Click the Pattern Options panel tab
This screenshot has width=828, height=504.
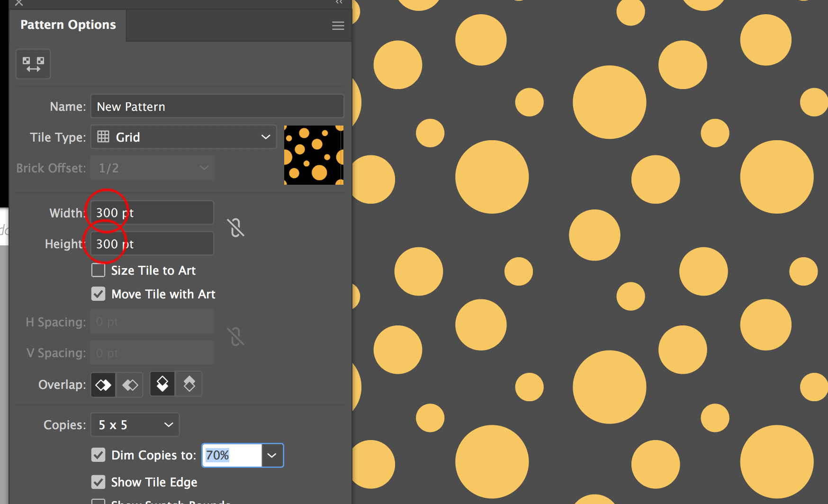click(68, 25)
